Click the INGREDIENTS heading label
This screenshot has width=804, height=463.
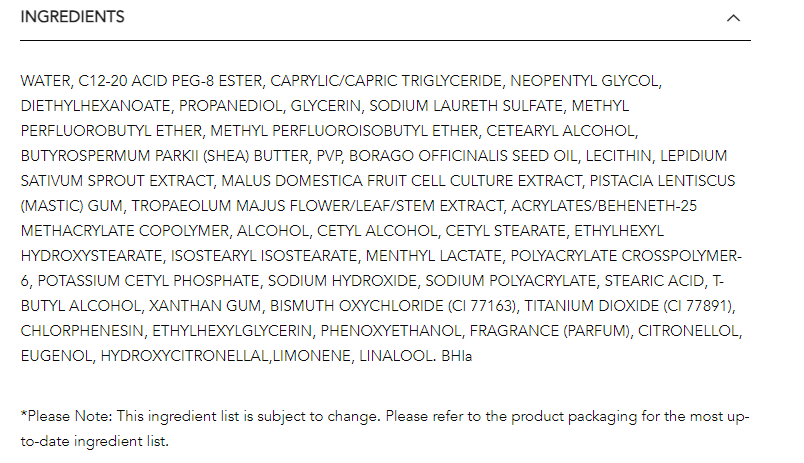point(72,17)
